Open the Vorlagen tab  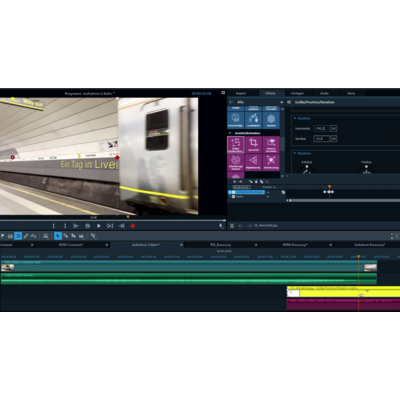pyautogui.click(x=297, y=93)
